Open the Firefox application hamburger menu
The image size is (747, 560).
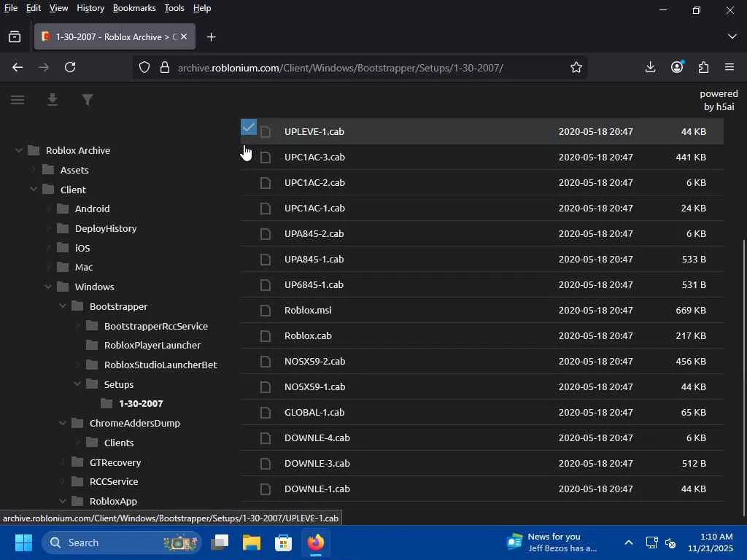pyautogui.click(x=729, y=67)
